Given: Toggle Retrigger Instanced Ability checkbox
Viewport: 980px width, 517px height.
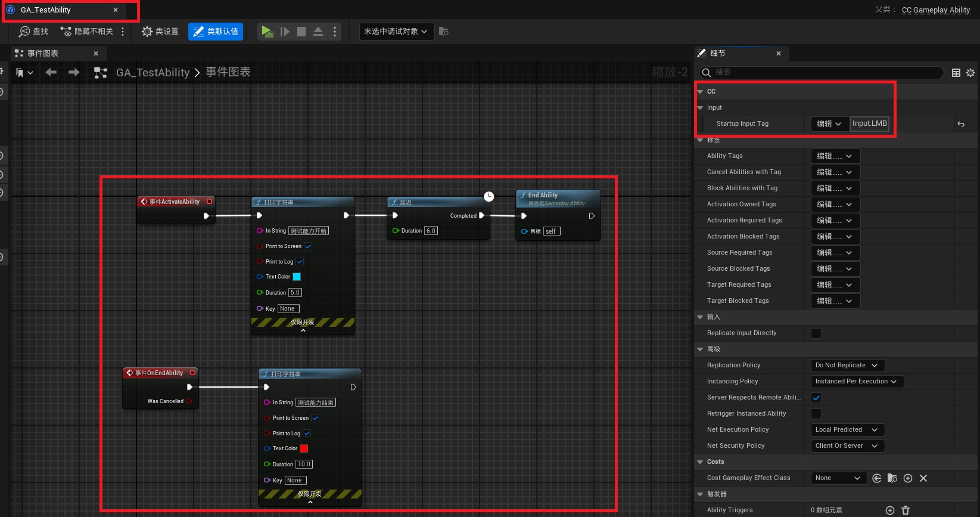Looking at the screenshot, I should 816,414.
